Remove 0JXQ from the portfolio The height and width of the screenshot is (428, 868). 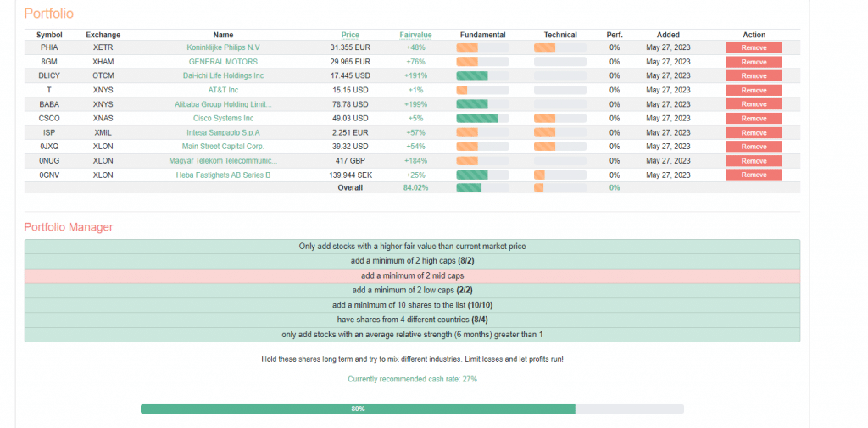click(754, 147)
